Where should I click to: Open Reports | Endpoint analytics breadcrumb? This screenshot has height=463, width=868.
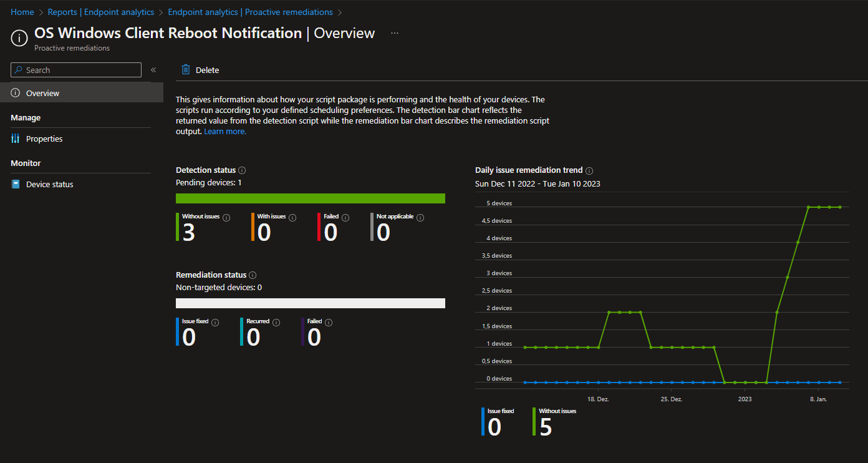click(x=100, y=12)
